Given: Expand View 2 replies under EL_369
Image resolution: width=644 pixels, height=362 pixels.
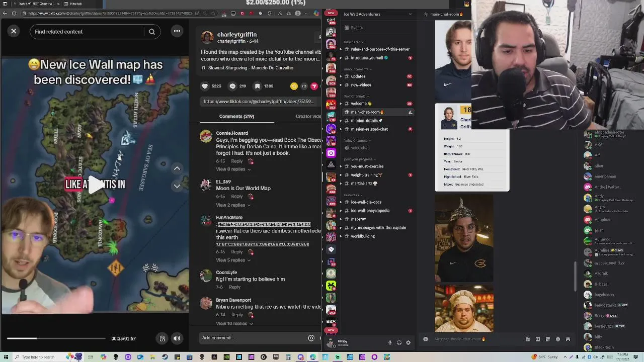Looking at the screenshot, I should click(x=233, y=205).
